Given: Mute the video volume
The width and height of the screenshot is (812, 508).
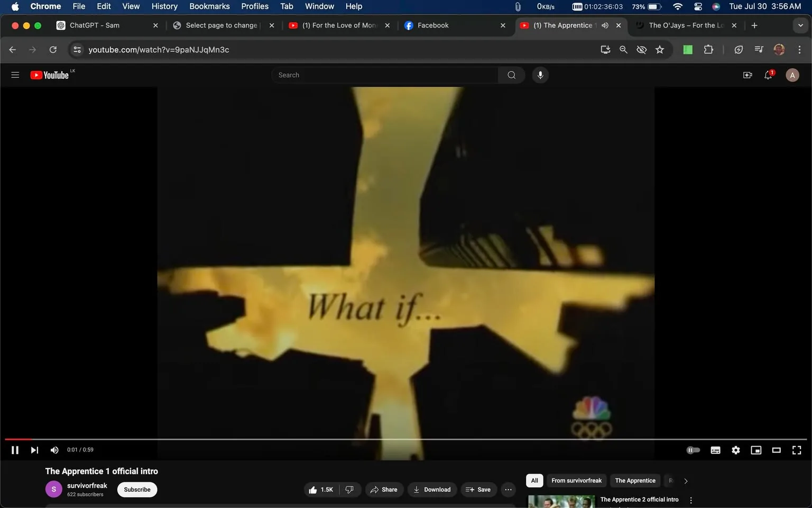Looking at the screenshot, I should 54,450.
